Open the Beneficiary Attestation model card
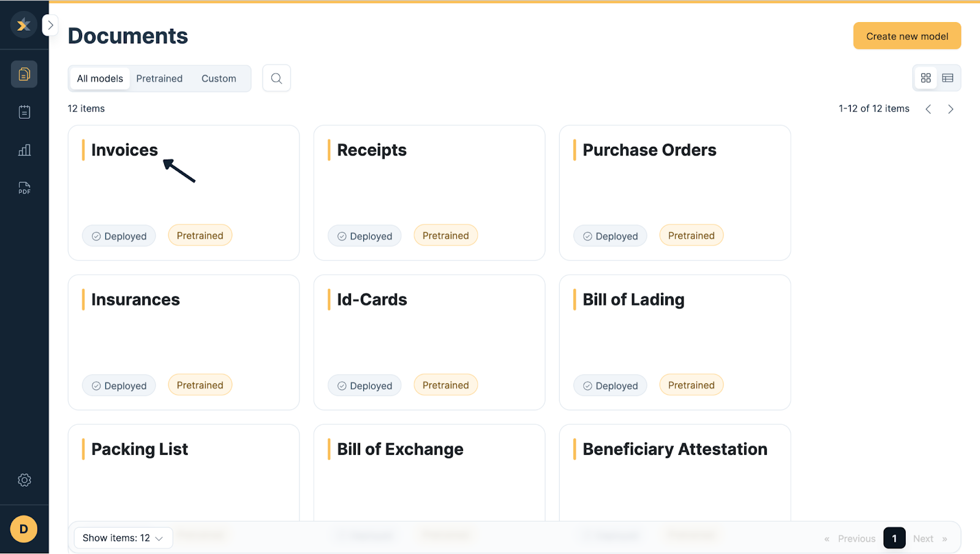 tap(675, 473)
